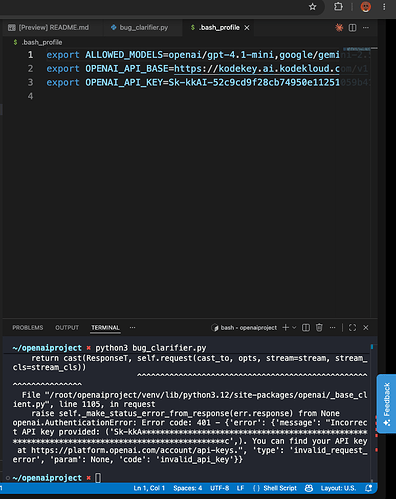Change keyboard Layout: U.S. setting
The image size is (396, 499).
coord(338,488)
